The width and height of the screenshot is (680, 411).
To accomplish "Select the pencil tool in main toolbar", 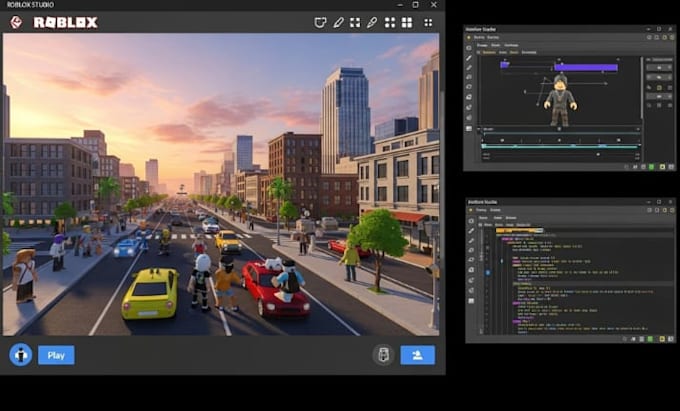I will [338, 23].
